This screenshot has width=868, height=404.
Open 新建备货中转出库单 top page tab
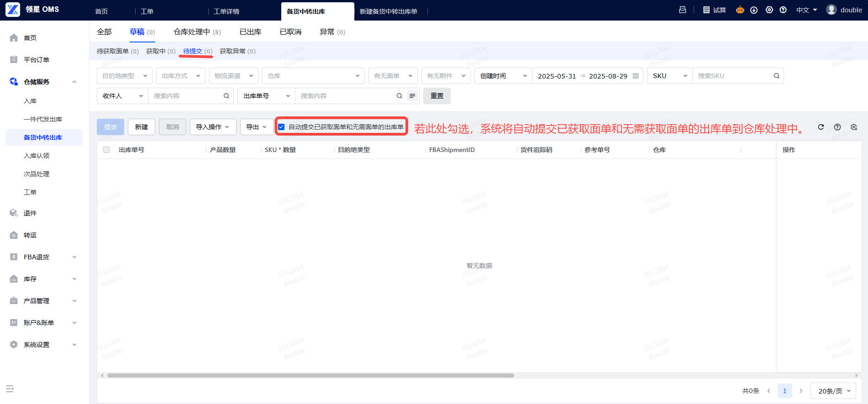click(x=388, y=11)
